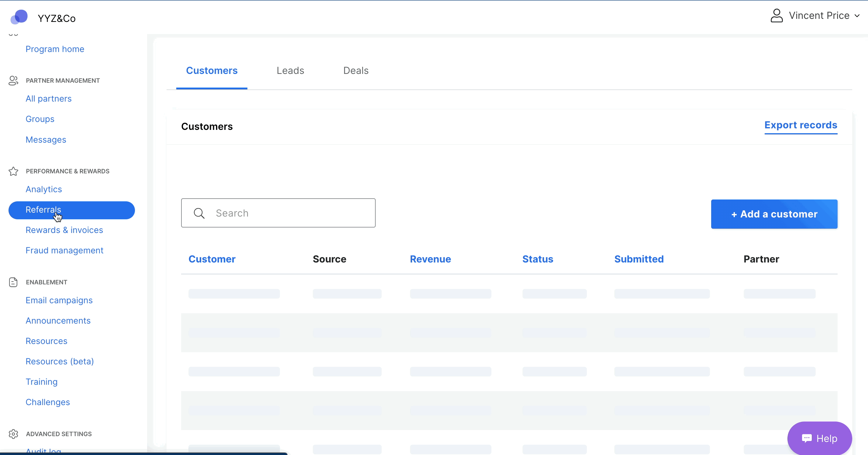The image size is (868, 455).
Task: Sort by Revenue column header
Action: tap(430, 259)
